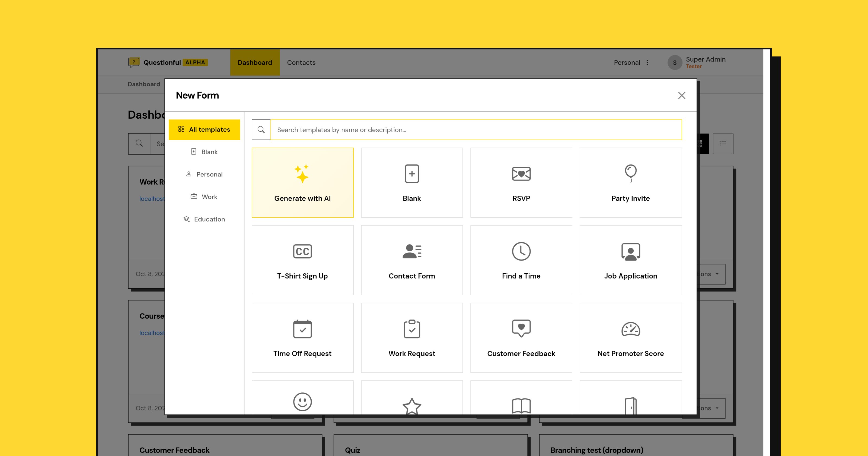Open the Customer Feedback form card behind dialog
868x456 pixels.
coord(225,445)
